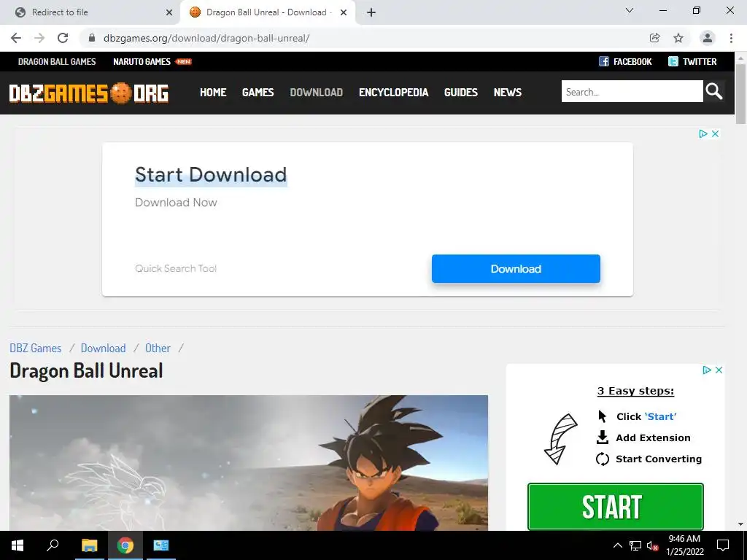
Task: Open a new tab with plus icon
Action: tap(371, 12)
